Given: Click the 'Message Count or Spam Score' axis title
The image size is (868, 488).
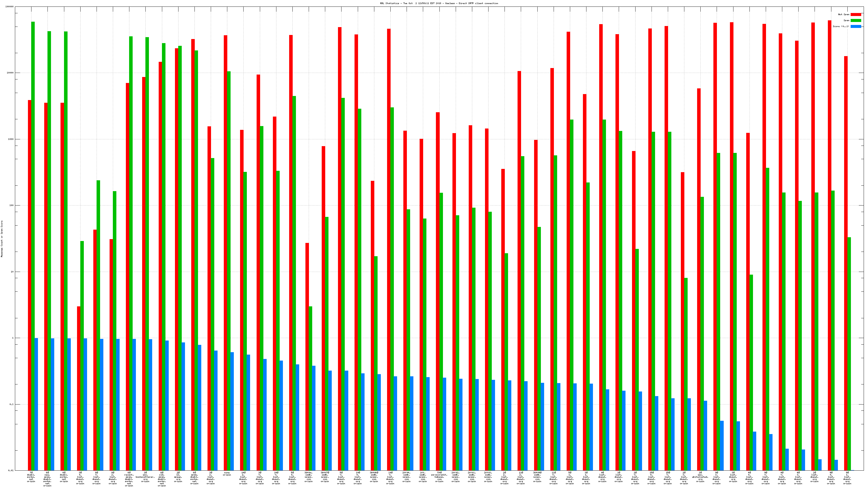Looking at the screenshot, I should point(2,239).
